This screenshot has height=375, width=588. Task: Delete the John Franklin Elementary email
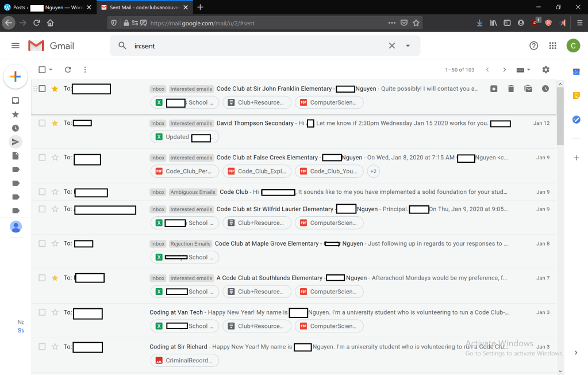click(x=510, y=89)
